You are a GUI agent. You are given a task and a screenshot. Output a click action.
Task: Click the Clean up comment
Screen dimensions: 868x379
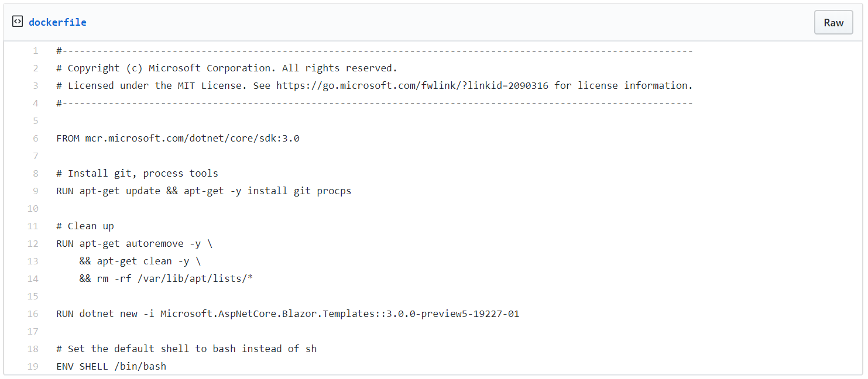point(85,226)
